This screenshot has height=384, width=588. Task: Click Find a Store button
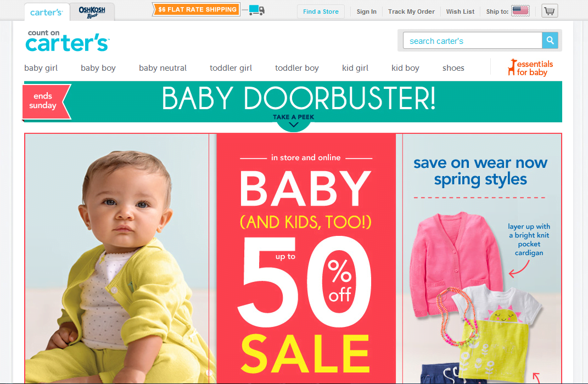(321, 12)
